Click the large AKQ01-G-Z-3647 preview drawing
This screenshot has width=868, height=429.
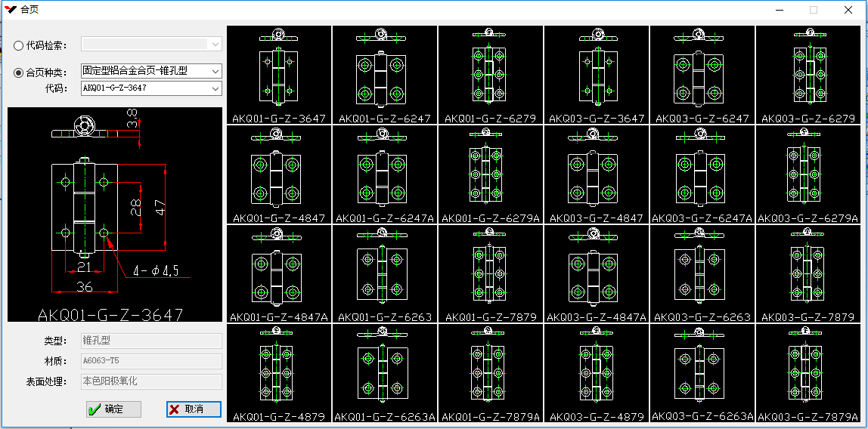(x=115, y=214)
